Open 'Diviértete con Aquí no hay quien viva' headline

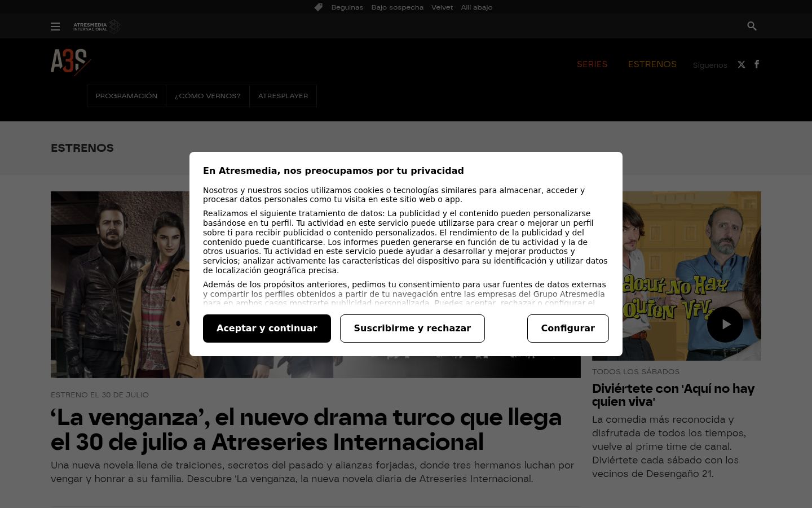[x=673, y=395]
